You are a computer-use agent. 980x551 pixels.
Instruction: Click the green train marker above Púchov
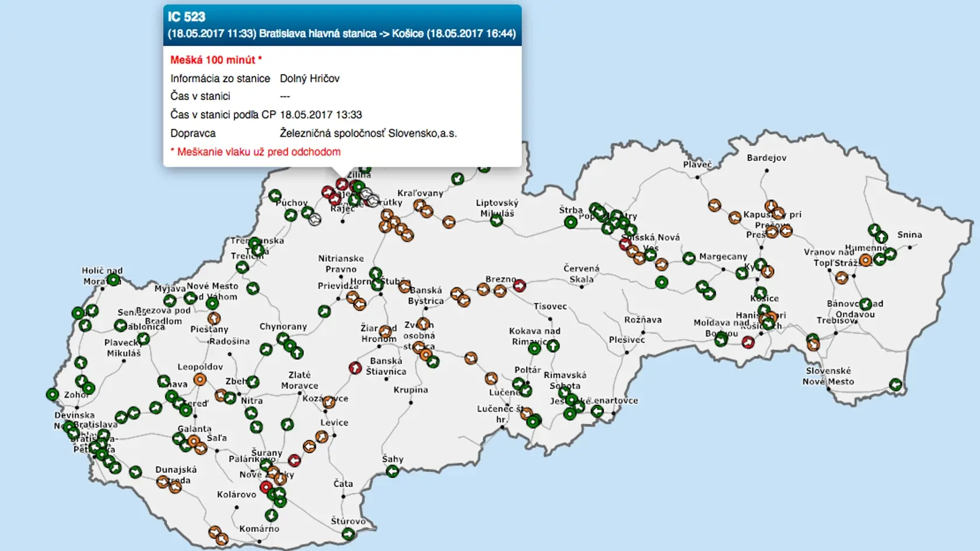[275, 196]
